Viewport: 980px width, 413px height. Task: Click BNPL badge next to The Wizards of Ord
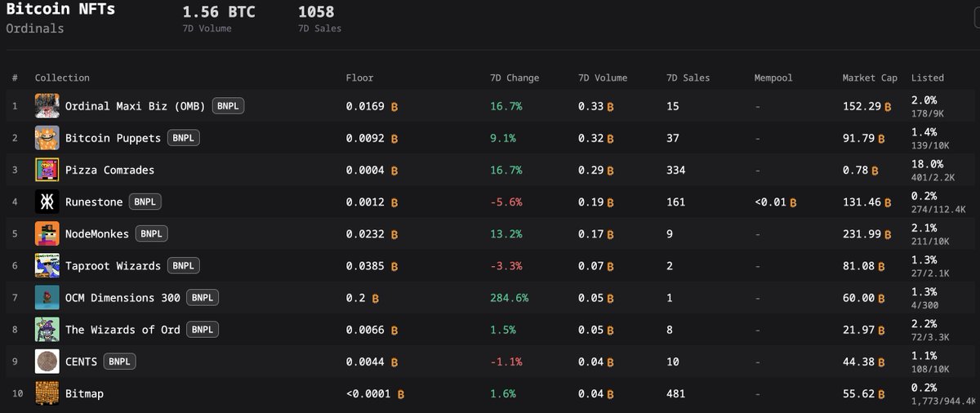(x=203, y=329)
